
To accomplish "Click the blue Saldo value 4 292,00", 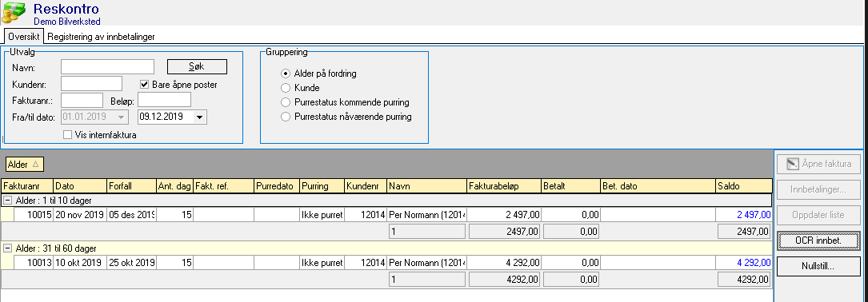I will point(753,263).
